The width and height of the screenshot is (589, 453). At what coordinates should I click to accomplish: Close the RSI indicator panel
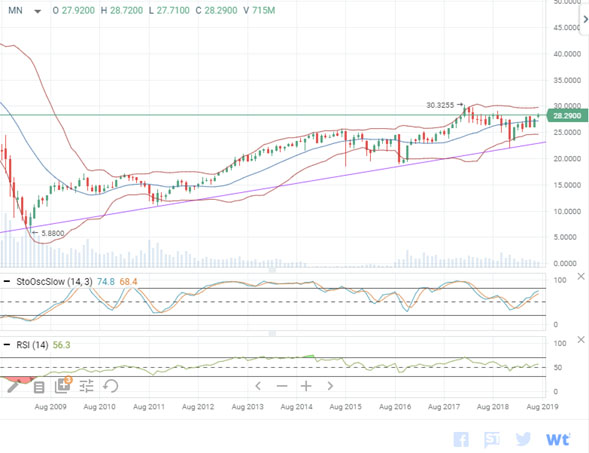coord(581,340)
